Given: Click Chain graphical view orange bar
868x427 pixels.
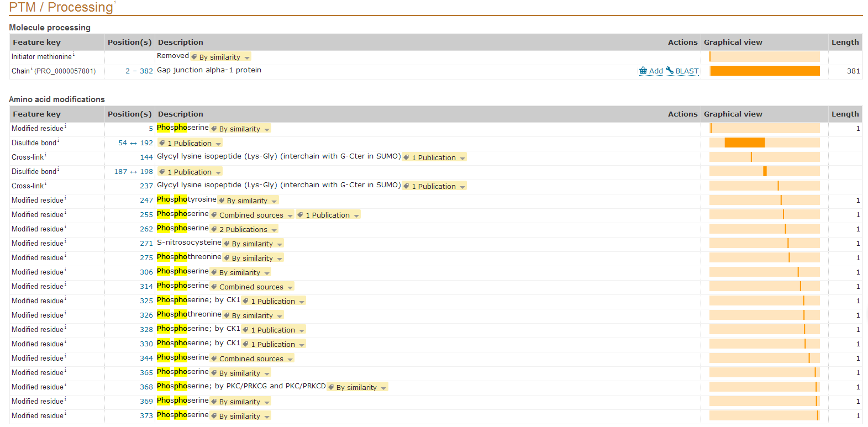Looking at the screenshot, I should pyautogui.click(x=765, y=71).
